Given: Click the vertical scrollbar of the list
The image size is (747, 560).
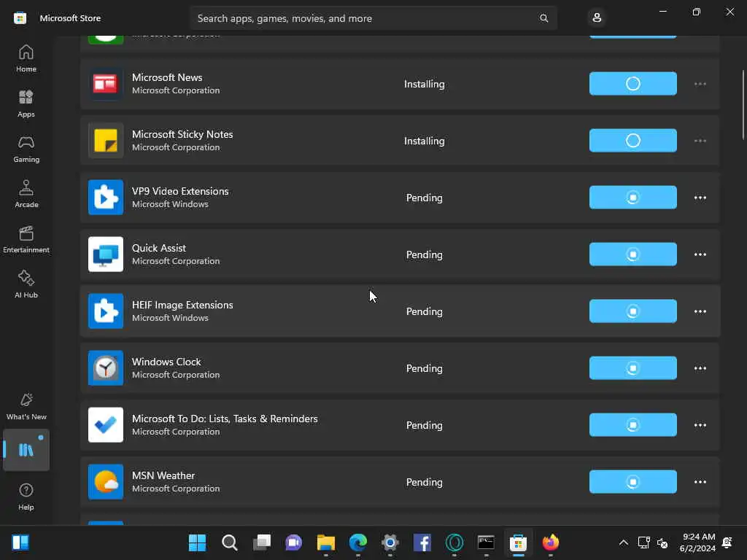Looking at the screenshot, I should [x=743, y=105].
